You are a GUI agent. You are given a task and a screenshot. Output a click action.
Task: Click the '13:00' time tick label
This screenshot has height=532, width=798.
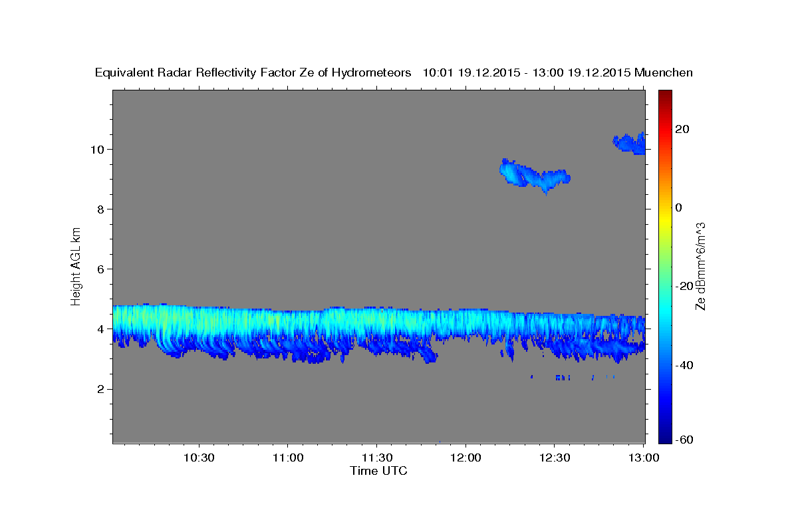644,458
